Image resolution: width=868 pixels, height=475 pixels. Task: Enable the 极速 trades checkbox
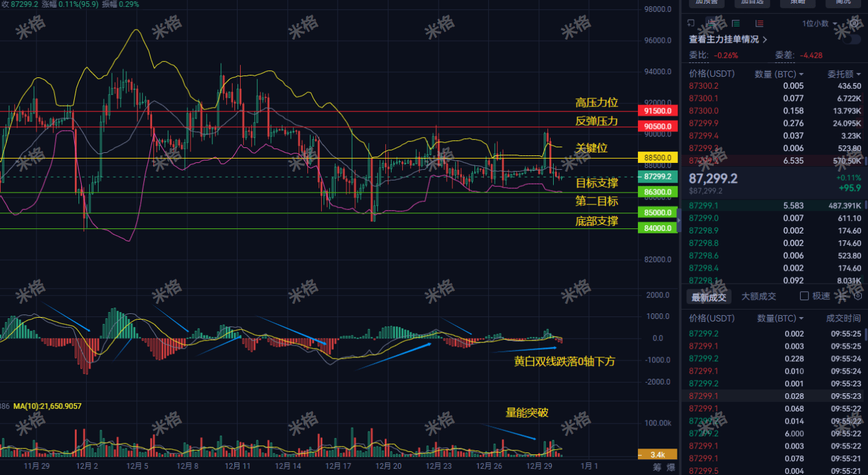[804, 296]
